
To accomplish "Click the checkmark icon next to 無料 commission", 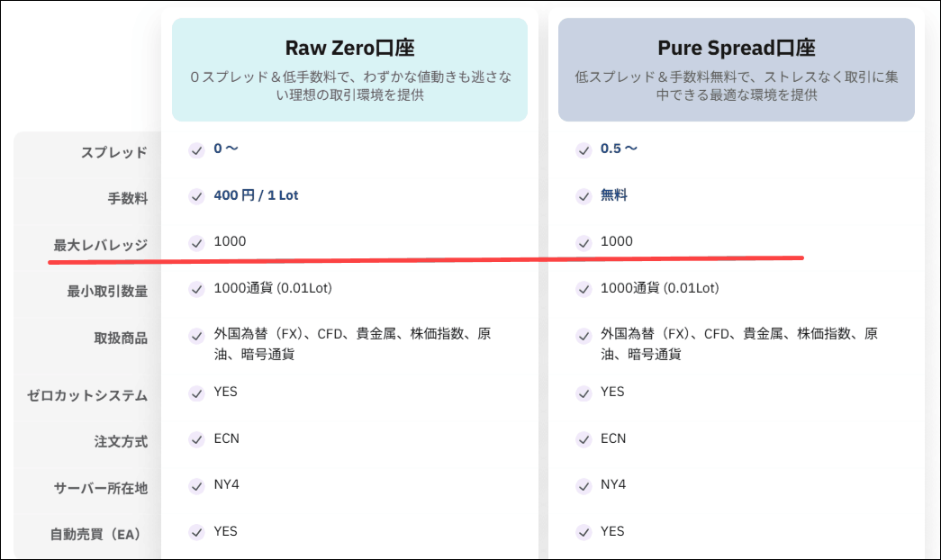I will tap(584, 195).
